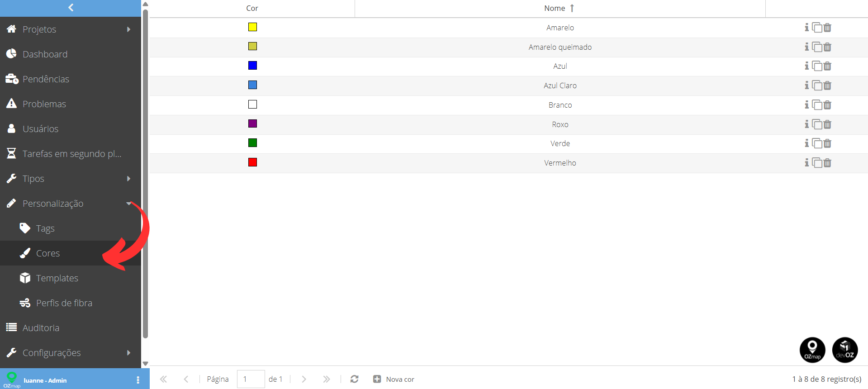Image resolution: width=868 pixels, height=389 pixels.
Task: Expand the Configurações submenu
Action: [x=129, y=353]
